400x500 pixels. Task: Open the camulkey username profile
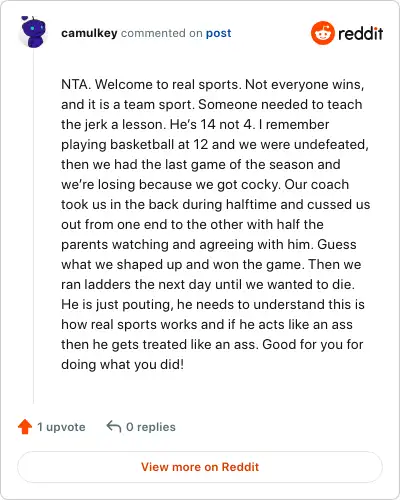click(x=89, y=33)
